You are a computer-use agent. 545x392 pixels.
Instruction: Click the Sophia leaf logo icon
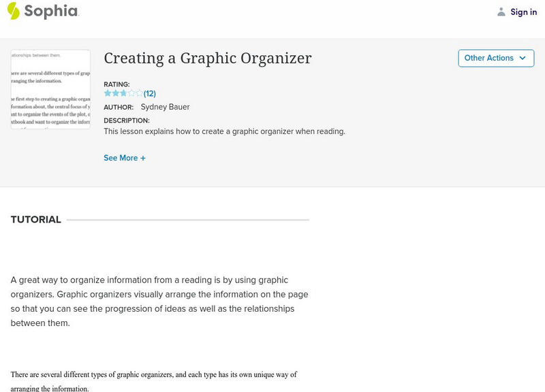click(x=14, y=10)
